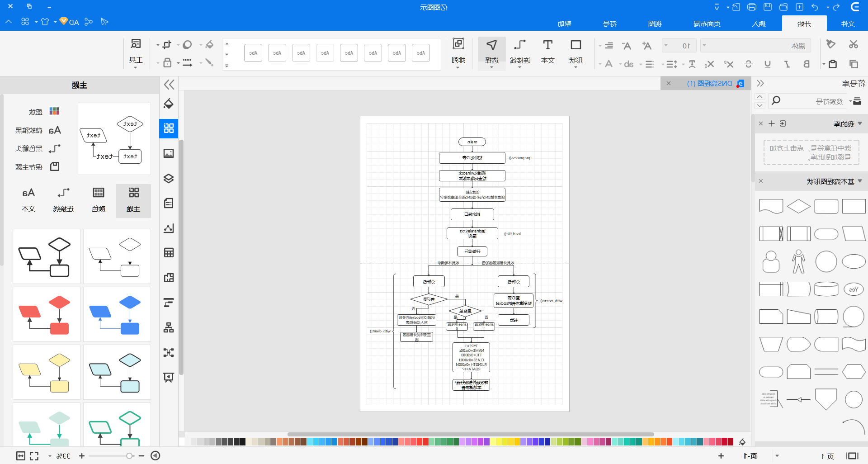Toggle Underline formatting
This screenshot has width=868, height=464.
[x=768, y=64]
